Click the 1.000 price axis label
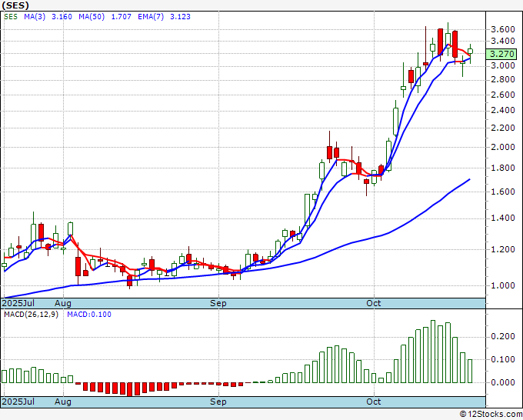The image size is (523, 420). pos(503,285)
